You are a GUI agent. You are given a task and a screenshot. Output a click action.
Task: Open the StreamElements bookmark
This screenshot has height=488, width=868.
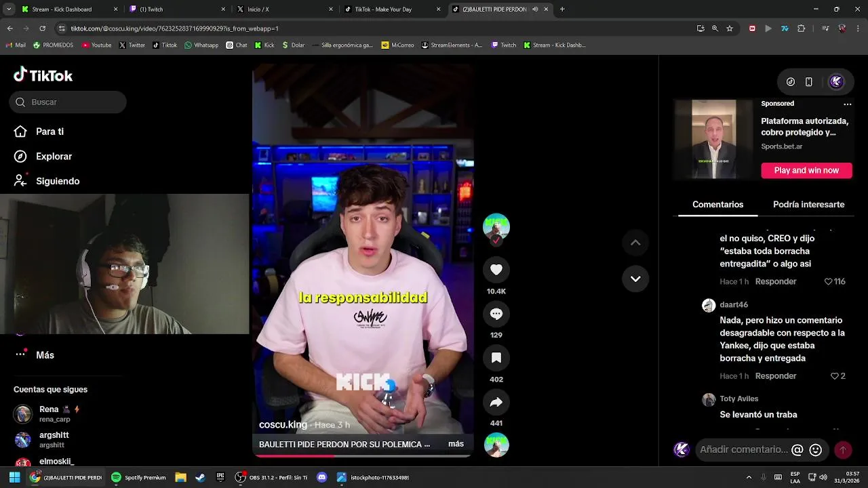coord(452,45)
